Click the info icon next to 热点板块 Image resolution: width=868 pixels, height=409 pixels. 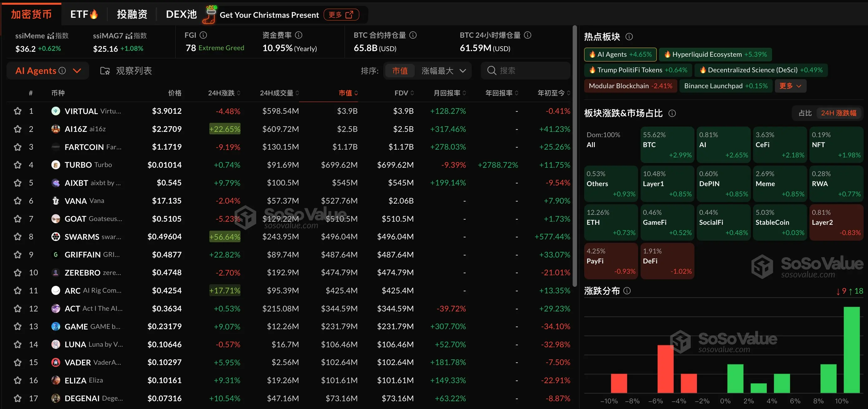pyautogui.click(x=630, y=37)
